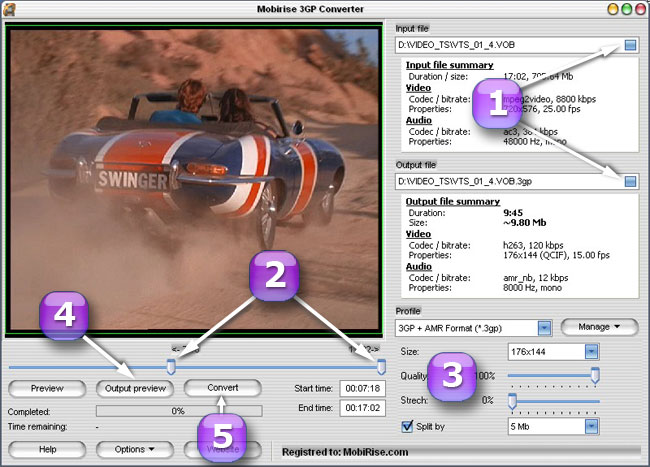Click the '8000 Hz, mono' text
Image resolution: width=650 pixels, height=467 pixels.
tap(532, 288)
